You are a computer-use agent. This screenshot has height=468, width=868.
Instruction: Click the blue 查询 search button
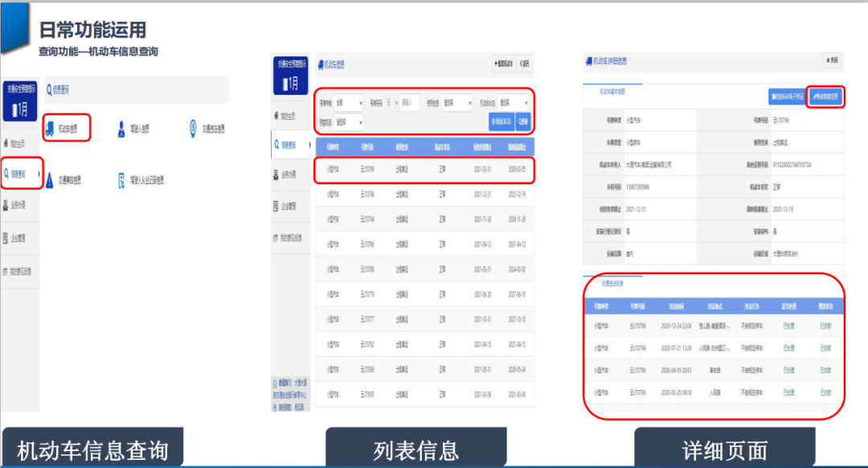point(523,121)
